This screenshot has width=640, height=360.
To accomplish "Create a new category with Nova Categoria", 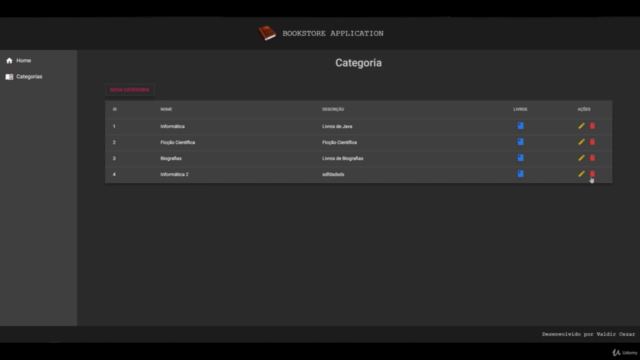I will pos(129,90).
